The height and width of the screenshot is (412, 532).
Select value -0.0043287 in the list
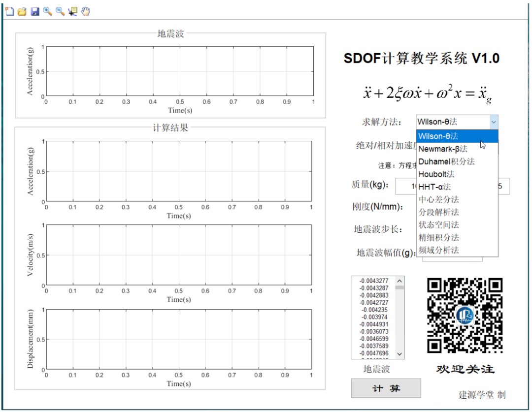click(374, 288)
